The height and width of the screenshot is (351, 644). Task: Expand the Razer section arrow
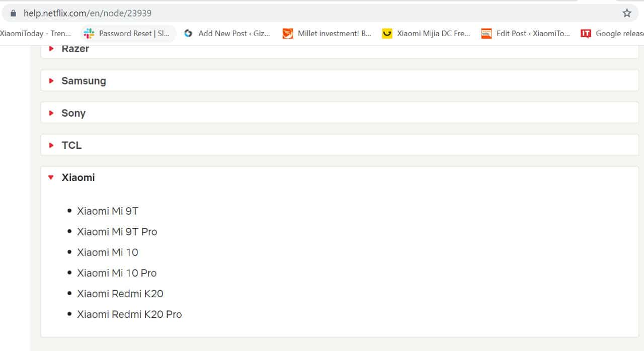coord(51,49)
